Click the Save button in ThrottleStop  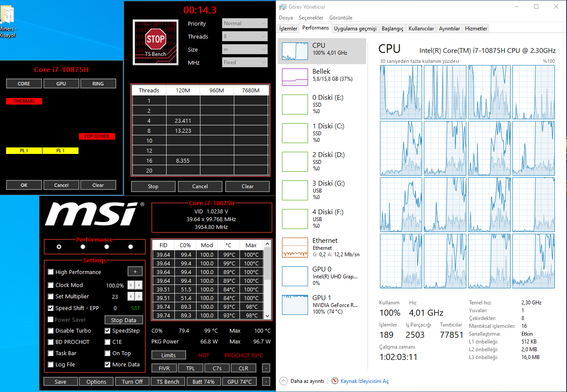(61, 382)
